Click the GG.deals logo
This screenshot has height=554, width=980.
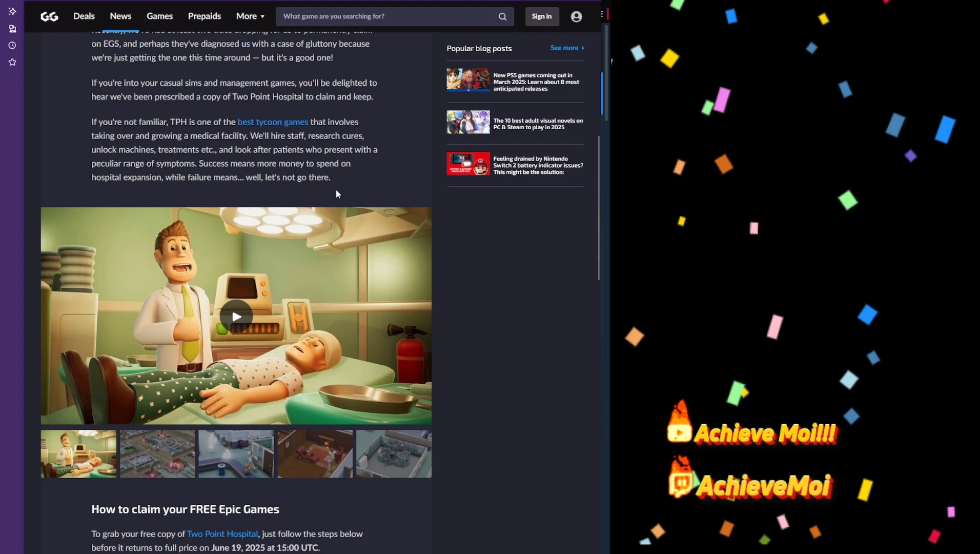tap(49, 16)
